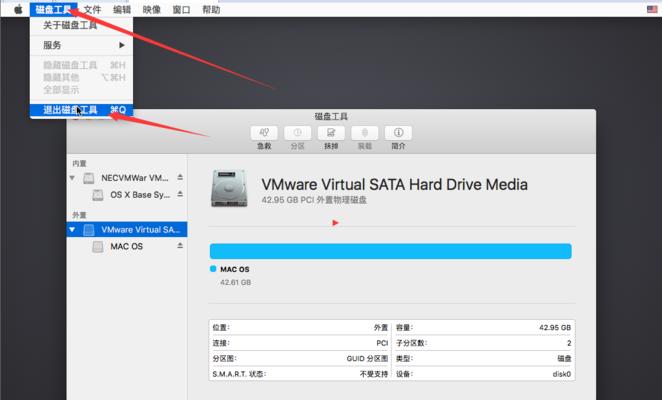Open the 帮助 menu

(x=211, y=9)
